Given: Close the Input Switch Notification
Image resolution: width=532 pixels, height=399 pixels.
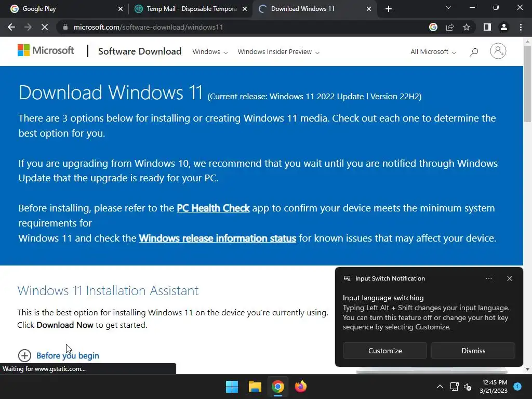Looking at the screenshot, I should click(510, 278).
